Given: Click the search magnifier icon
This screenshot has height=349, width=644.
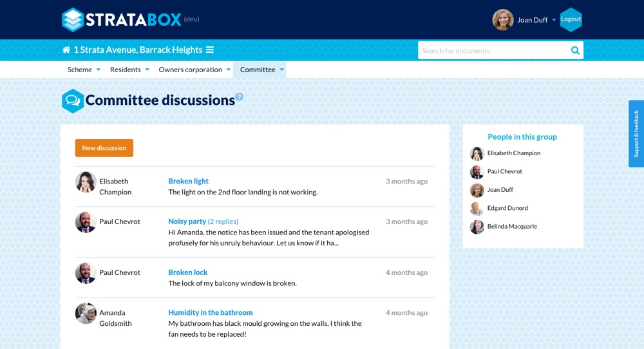Looking at the screenshot, I should click(575, 51).
